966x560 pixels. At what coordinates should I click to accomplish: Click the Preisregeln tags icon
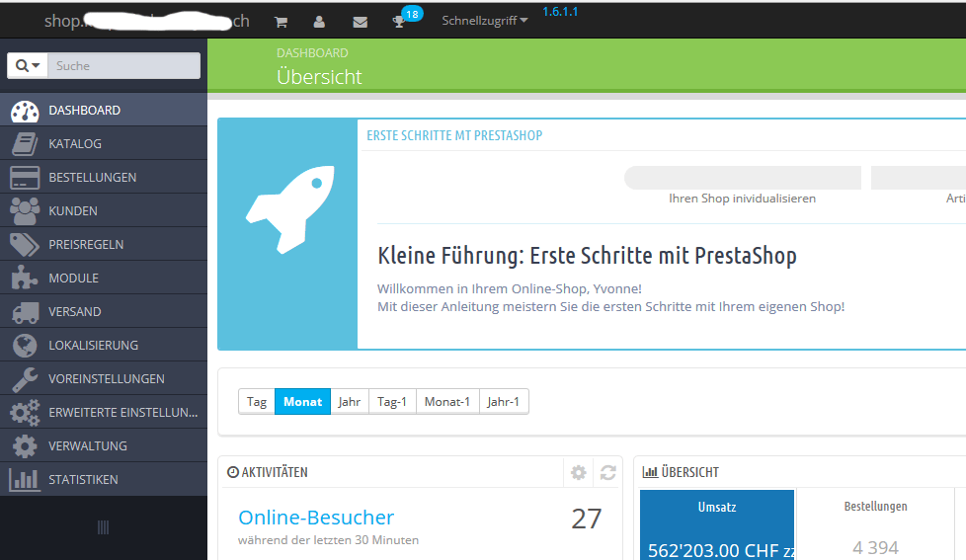click(25, 245)
